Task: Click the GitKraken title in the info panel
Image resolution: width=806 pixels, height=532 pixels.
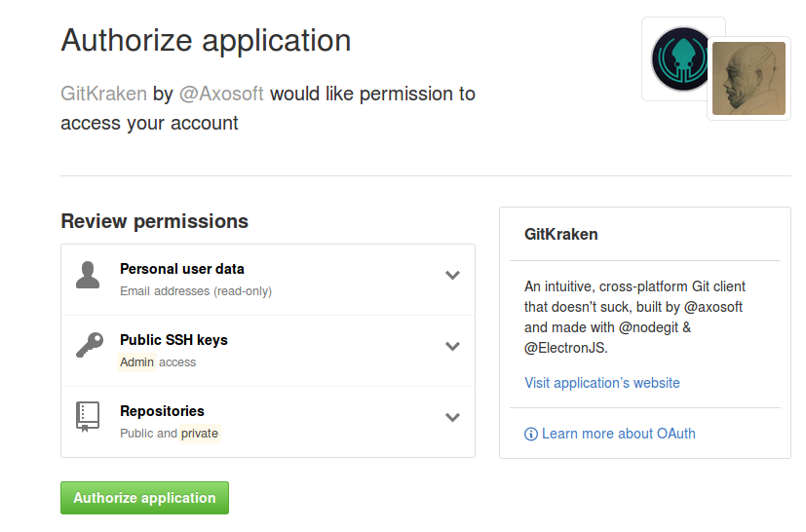Action: (560, 235)
